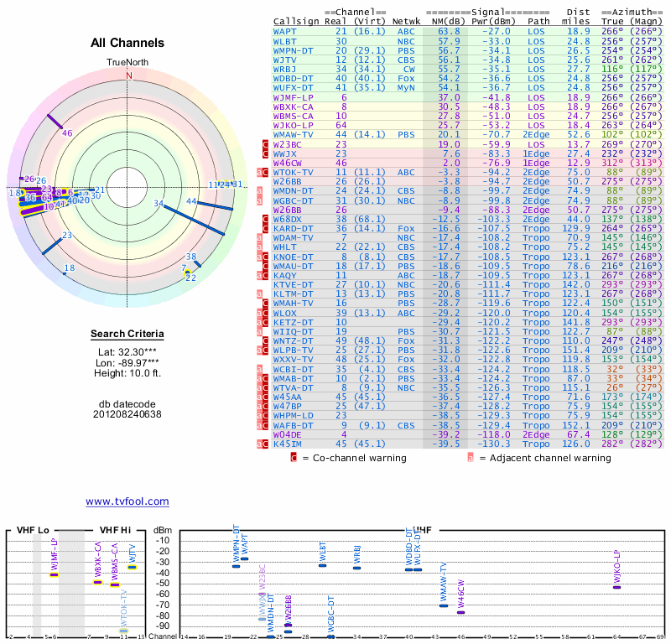Select the WJTV callsign in the table
This screenshot has width=671, height=644.
coord(285,60)
